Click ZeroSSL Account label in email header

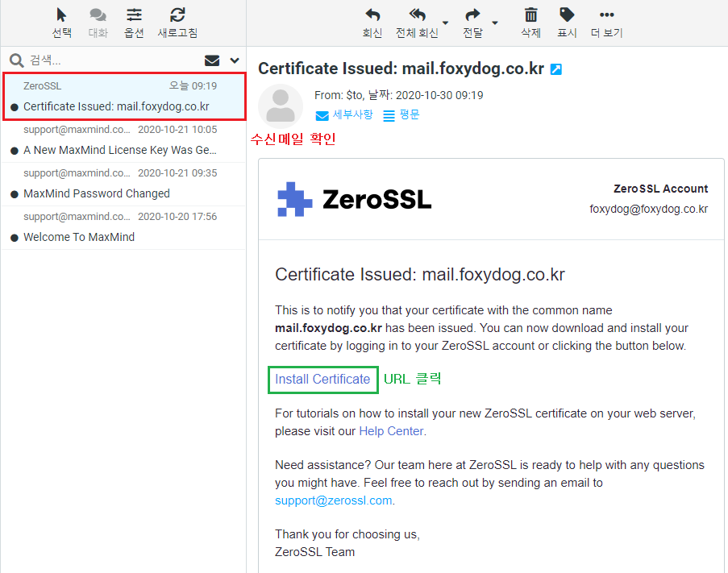660,189
